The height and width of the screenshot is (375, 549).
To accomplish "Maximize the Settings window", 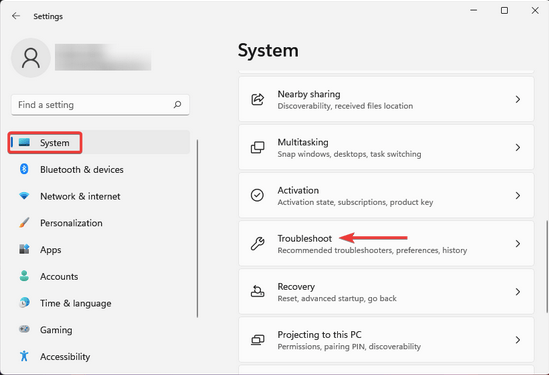I will (x=504, y=11).
